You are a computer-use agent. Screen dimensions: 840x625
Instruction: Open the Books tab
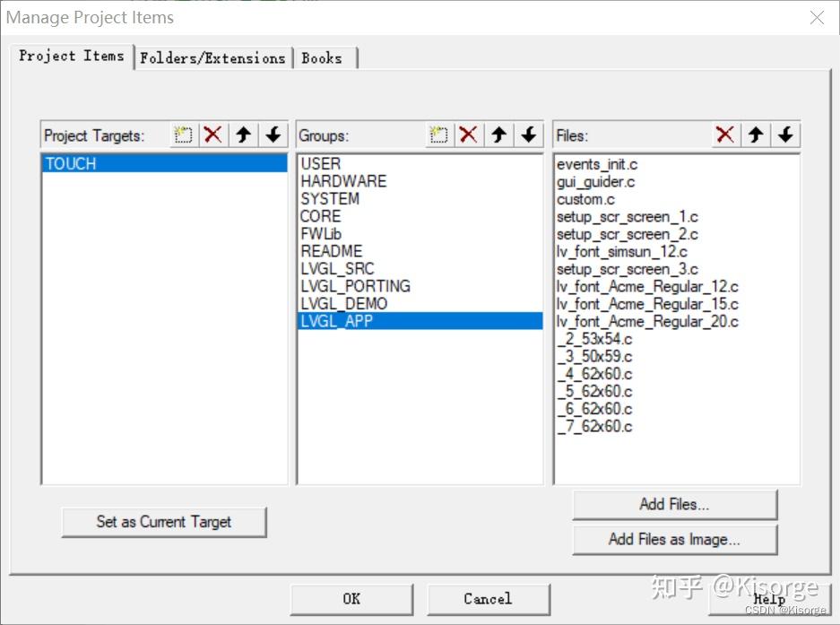pyautogui.click(x=325, y=57)
